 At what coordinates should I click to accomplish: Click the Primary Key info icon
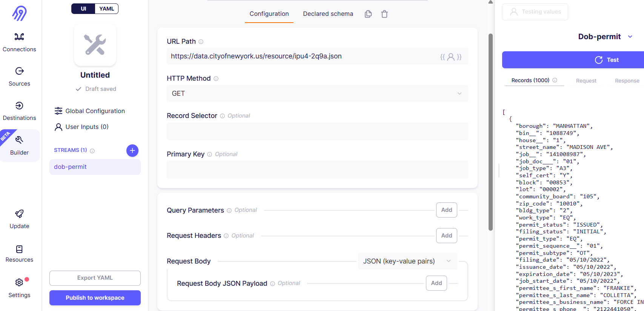[210, 154]
